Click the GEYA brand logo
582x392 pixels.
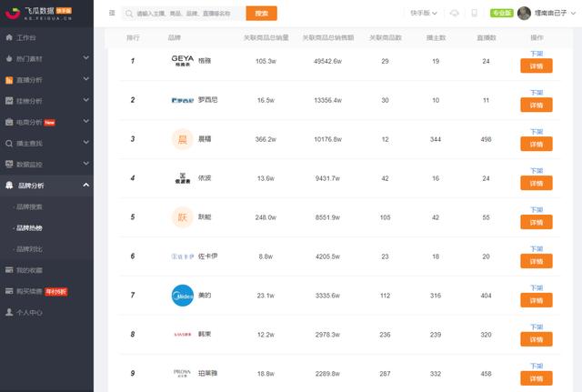click(182, 61)
